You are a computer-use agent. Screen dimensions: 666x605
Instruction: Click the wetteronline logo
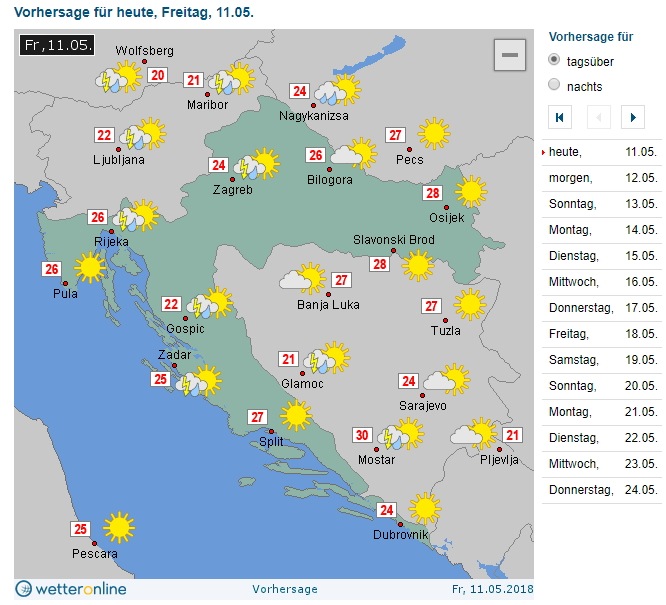tap(71, 589)
